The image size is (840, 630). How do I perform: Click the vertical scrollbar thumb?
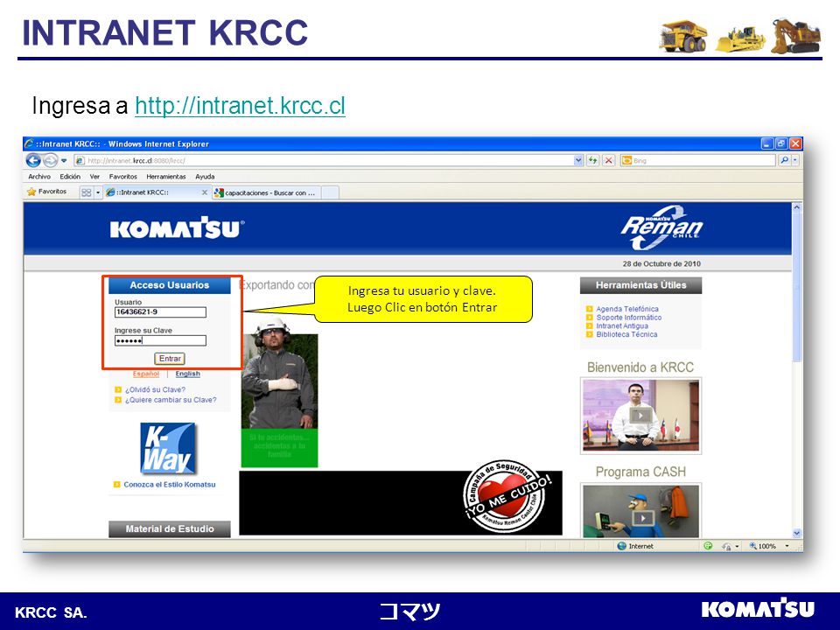(x=796, y=288)
